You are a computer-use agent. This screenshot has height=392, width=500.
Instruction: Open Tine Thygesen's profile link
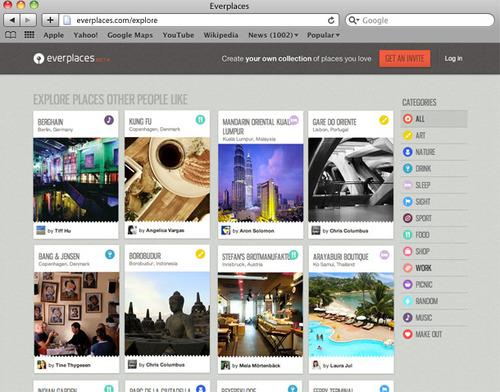coord(73,365)
